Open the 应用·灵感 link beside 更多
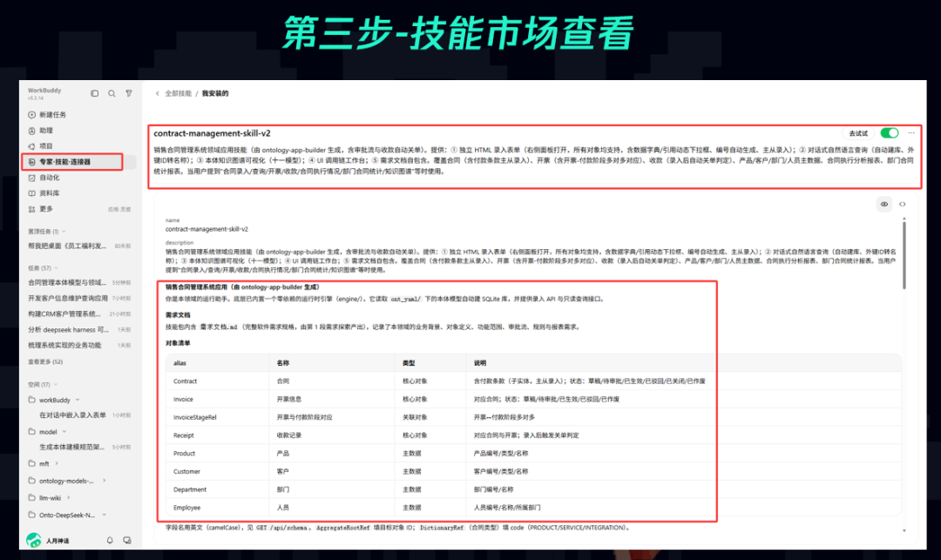This screenshot has height=560, width=941. pos(119,209)
